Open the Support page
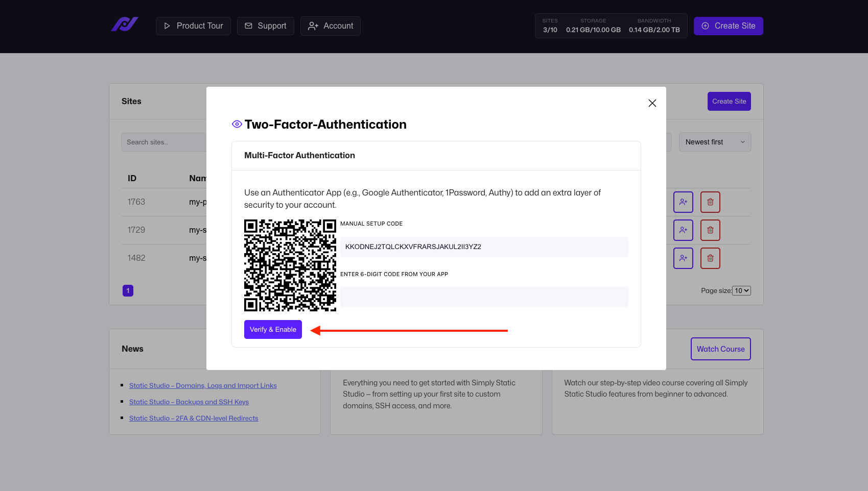This screenshot has height=491, width=868. point(266,26)
